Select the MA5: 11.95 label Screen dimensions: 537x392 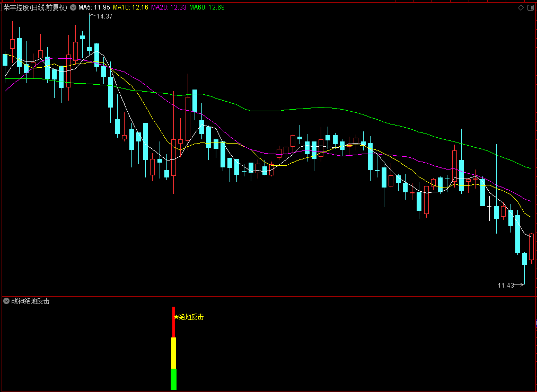[x=94, y=7]
